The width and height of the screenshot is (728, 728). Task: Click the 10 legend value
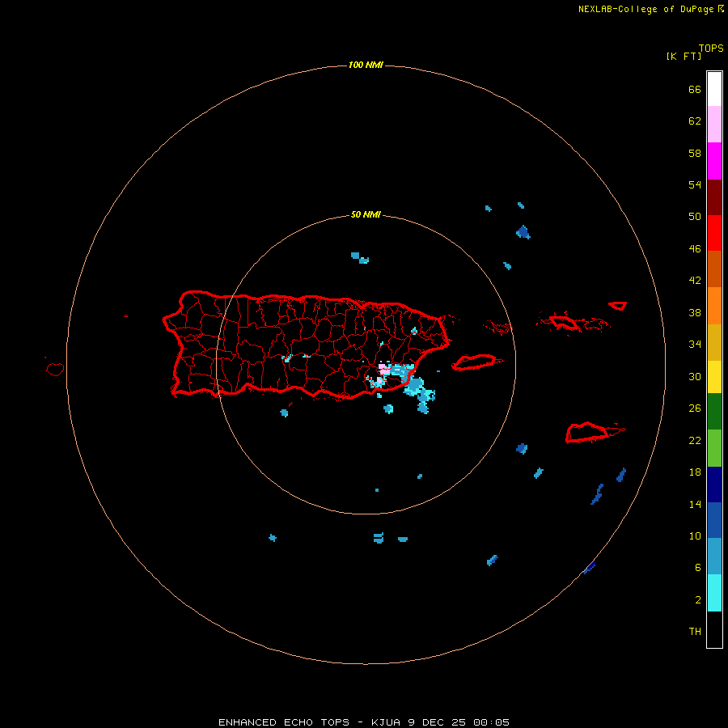tap(695, 535)
